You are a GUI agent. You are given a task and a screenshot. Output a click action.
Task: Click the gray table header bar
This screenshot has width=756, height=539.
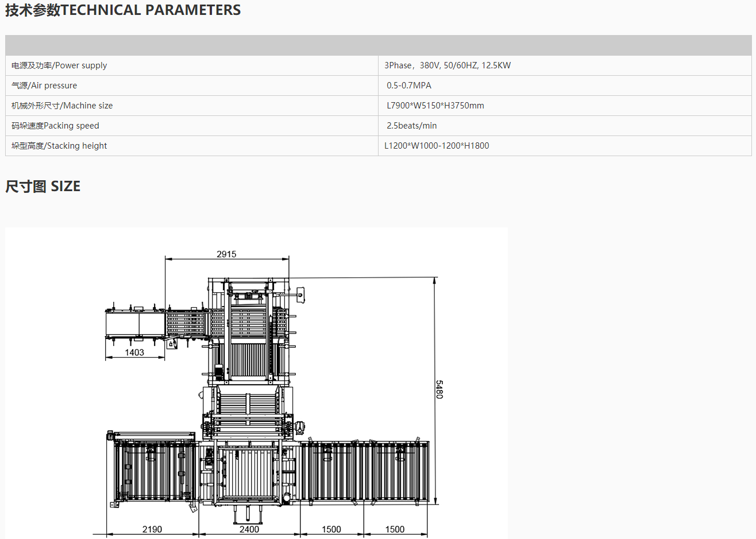click(x=378, y=45)
